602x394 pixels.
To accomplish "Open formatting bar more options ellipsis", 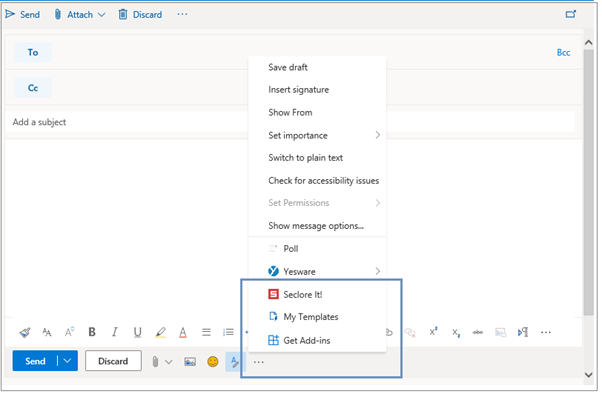I will [x=546, y=333].
